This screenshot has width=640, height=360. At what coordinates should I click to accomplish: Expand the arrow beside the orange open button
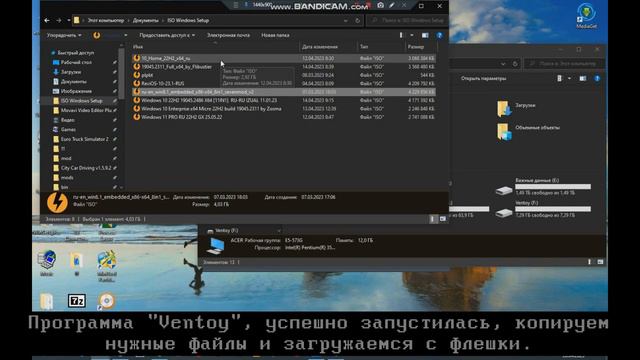pos(126,36)
